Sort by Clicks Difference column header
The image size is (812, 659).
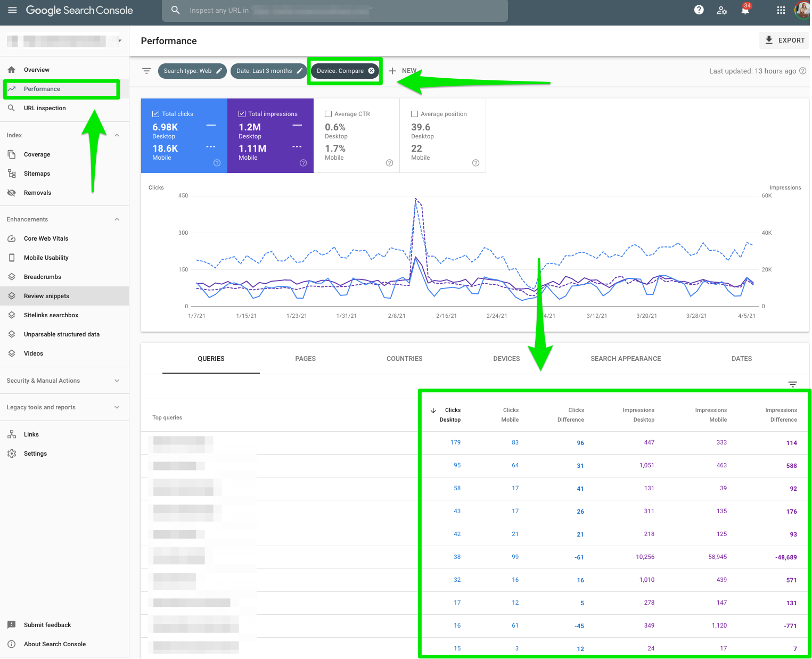pos(571,415)
